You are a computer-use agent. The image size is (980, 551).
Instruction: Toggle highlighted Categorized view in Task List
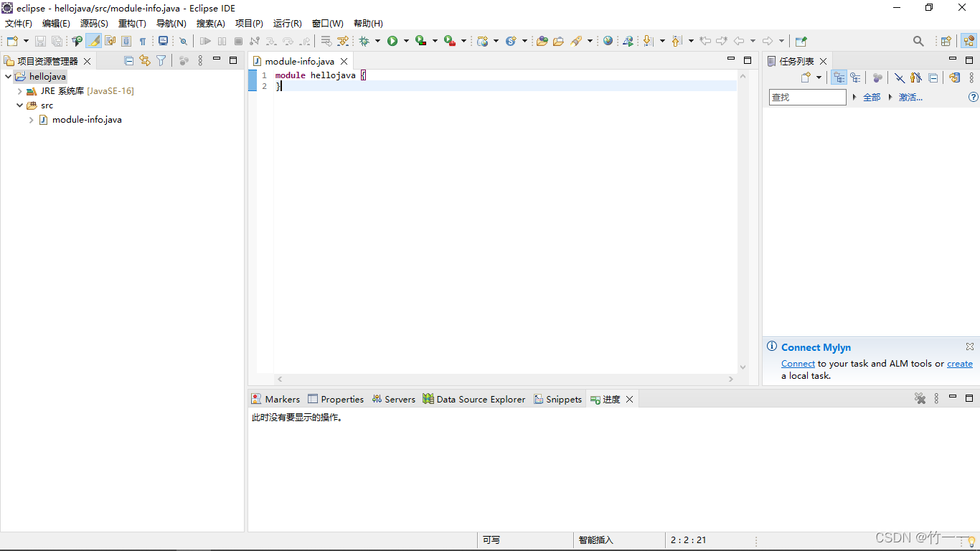839,77
